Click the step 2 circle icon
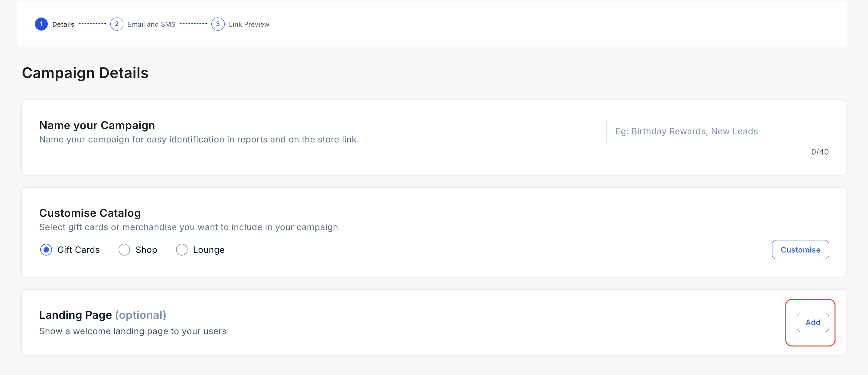Viewport: 868px width, 375px height. click(x=116, y=24)
